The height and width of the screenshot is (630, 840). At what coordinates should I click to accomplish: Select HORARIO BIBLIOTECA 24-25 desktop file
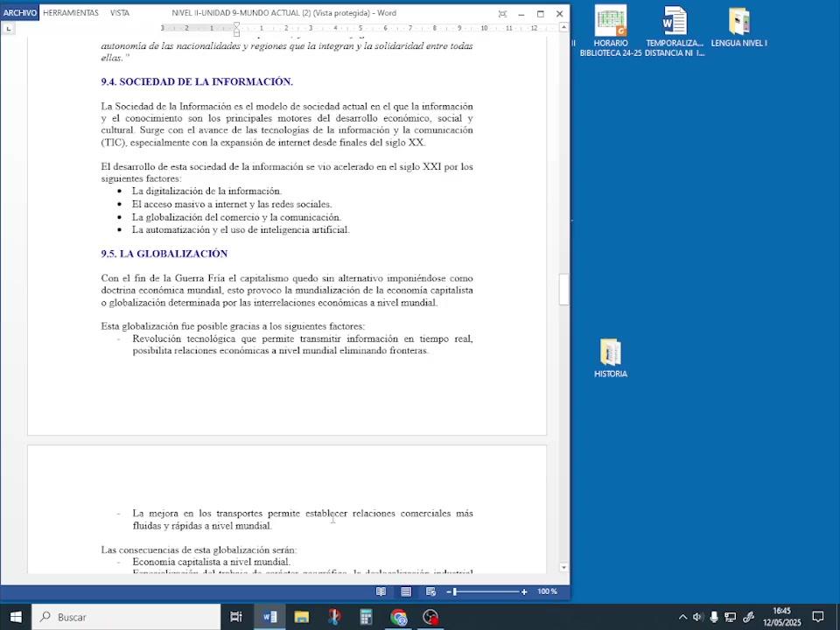tap(610, 31)
